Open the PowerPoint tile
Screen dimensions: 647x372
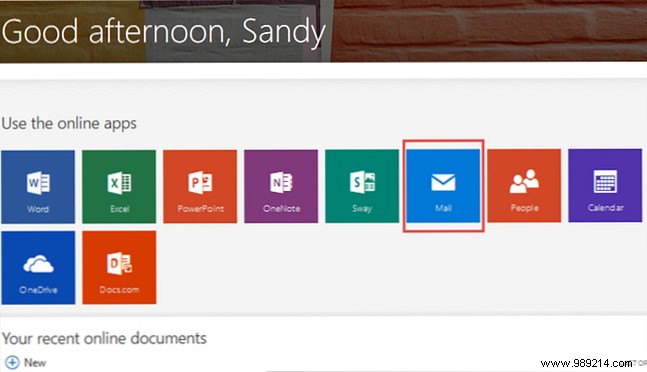200,186
